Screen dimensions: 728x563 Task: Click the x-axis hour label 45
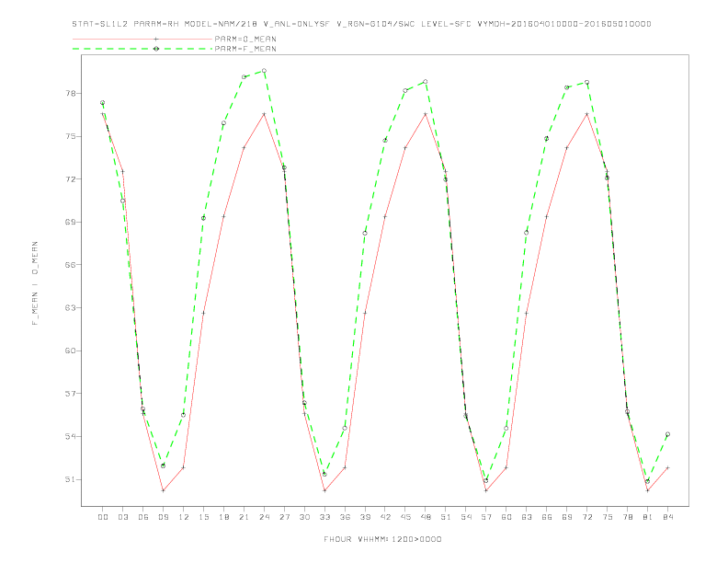405,517
